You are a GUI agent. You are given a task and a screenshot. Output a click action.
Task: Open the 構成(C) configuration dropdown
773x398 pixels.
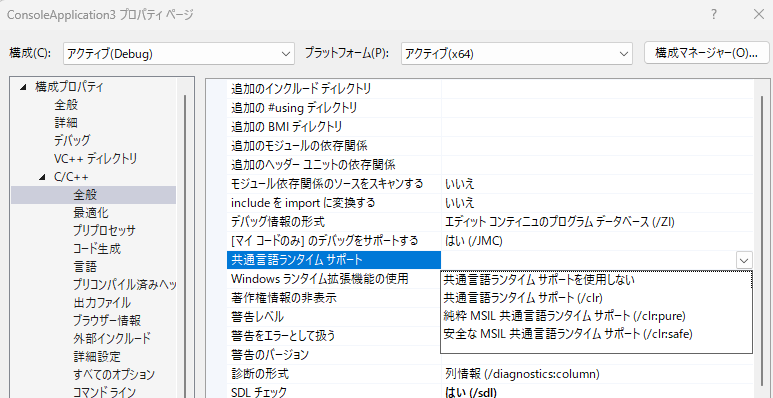(x=178, y=53)
